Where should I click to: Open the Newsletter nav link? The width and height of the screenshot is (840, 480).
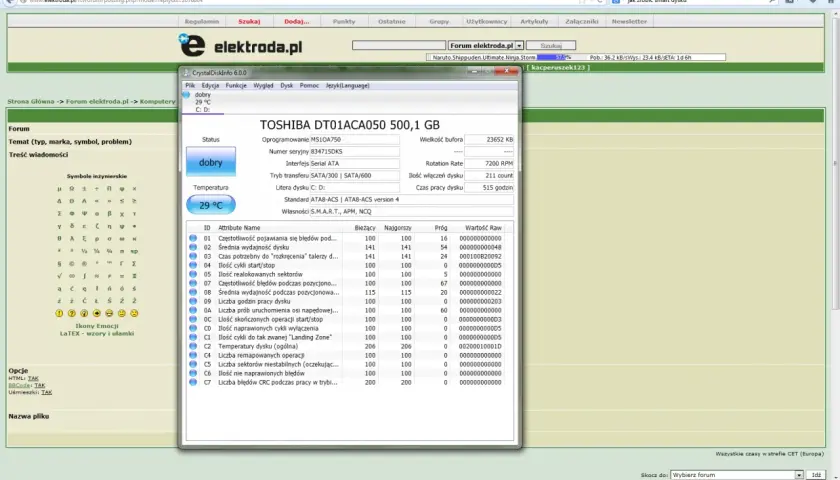point(629,21)
